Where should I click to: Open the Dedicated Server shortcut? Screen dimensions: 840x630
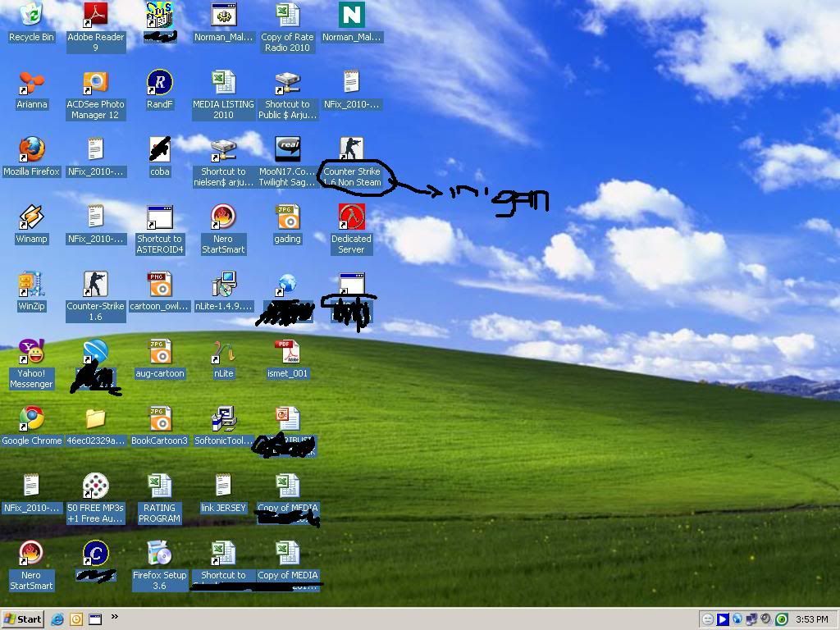[x=351, y=230]
